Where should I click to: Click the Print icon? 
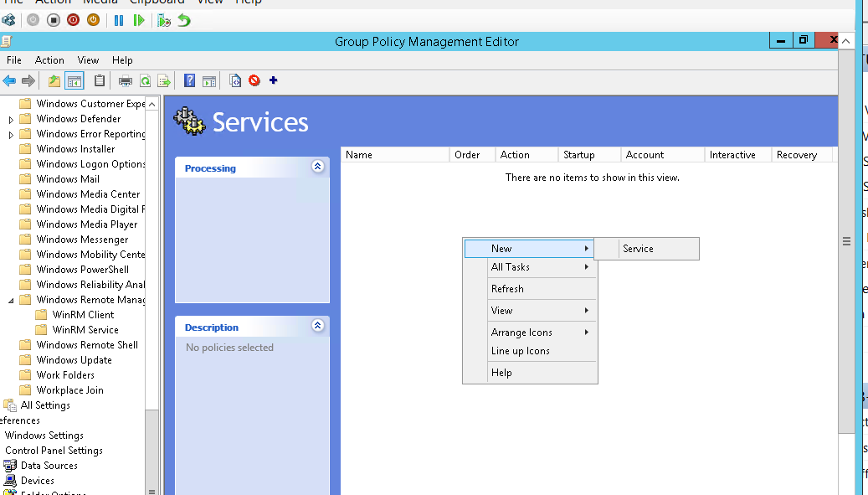coord(125,81)
